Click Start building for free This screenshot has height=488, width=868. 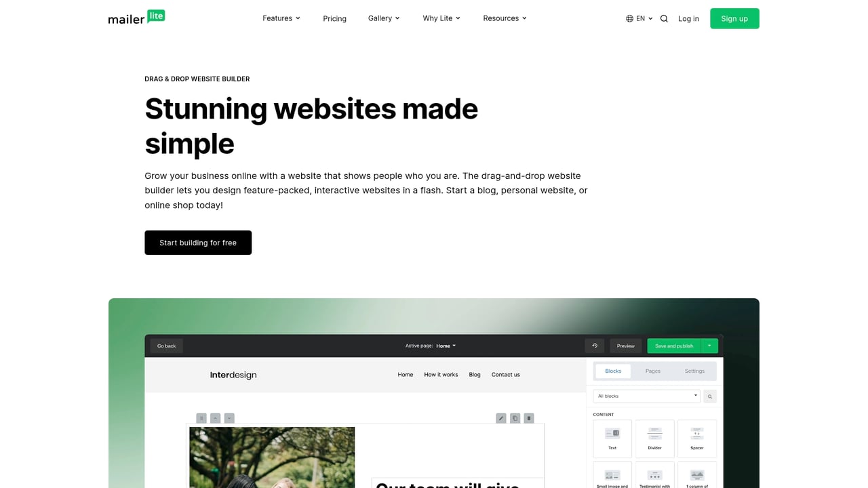198,243
